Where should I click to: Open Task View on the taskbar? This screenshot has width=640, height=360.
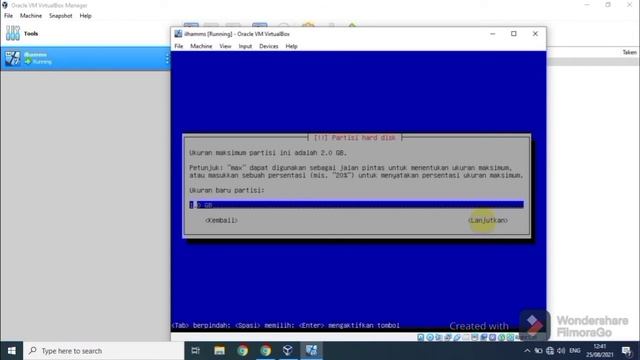click(196, 351)
